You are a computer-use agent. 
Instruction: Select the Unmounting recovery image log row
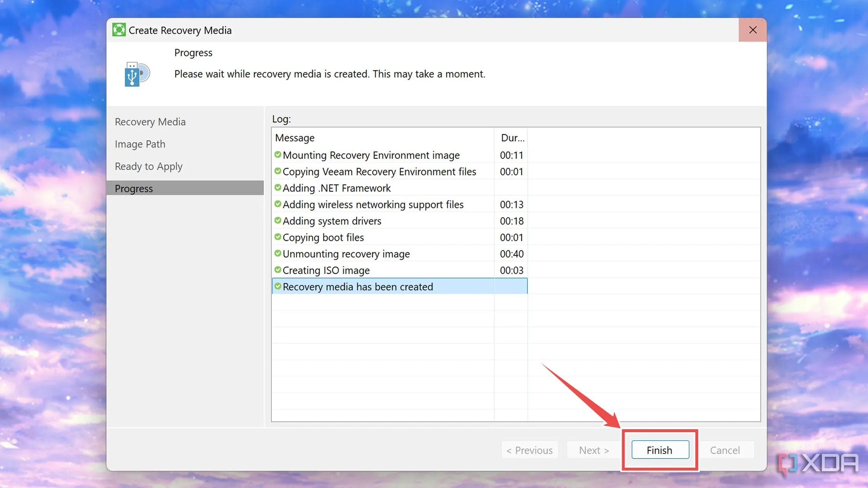pos(346,254)
